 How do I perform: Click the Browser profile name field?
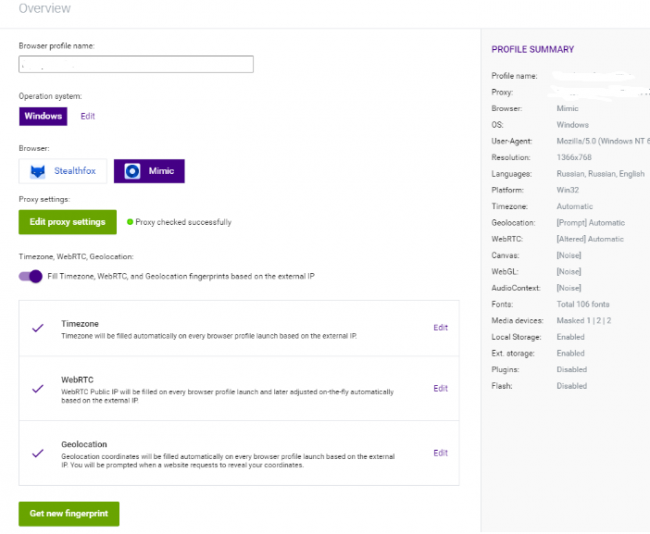tap(136, 64)
